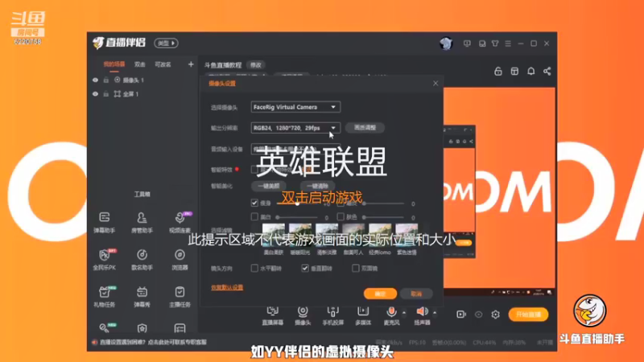Open the 全民乐PK tool
The height and width of the screenshot is (362, 644).
point(105,259)
